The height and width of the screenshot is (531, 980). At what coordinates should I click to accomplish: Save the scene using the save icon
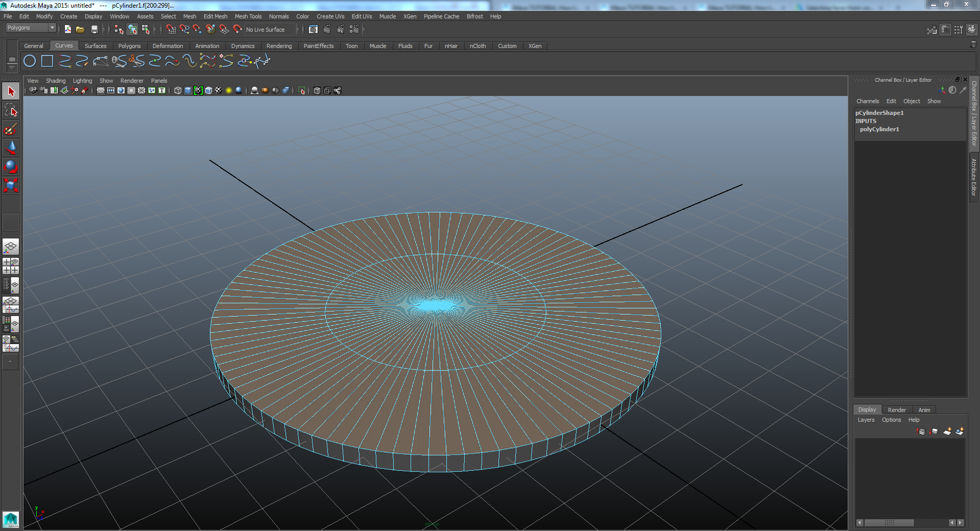pos(94,29)
